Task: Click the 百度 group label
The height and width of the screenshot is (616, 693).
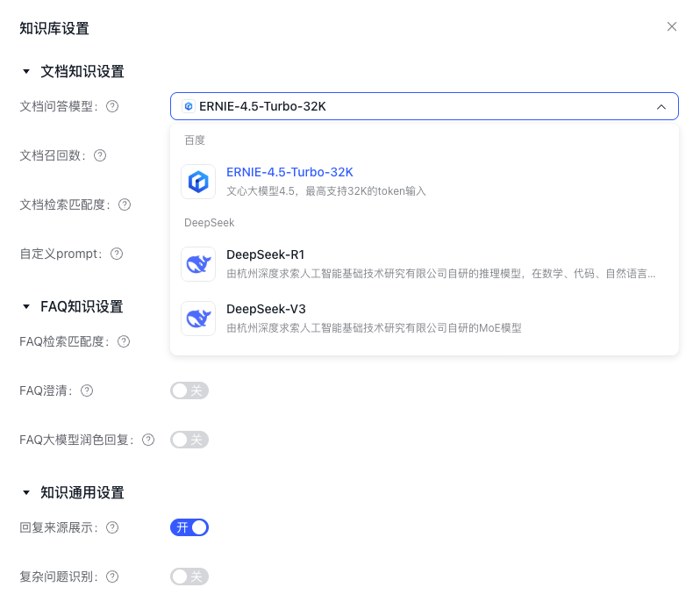Action: point(195,140)
